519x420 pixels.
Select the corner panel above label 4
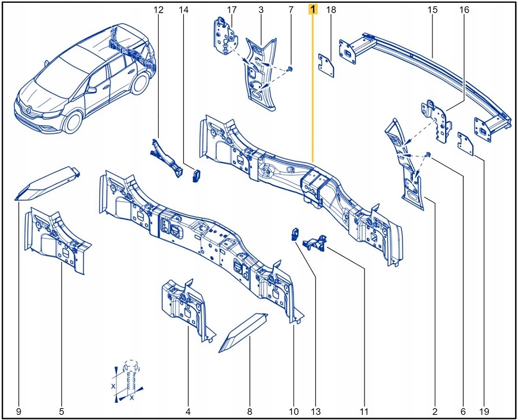coord(188,310)
